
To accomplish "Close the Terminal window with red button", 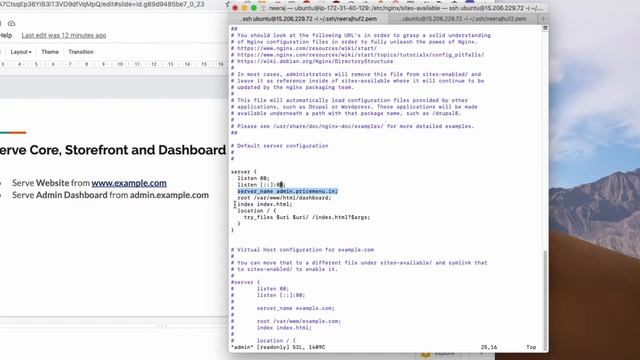I will tap(235, 8).
